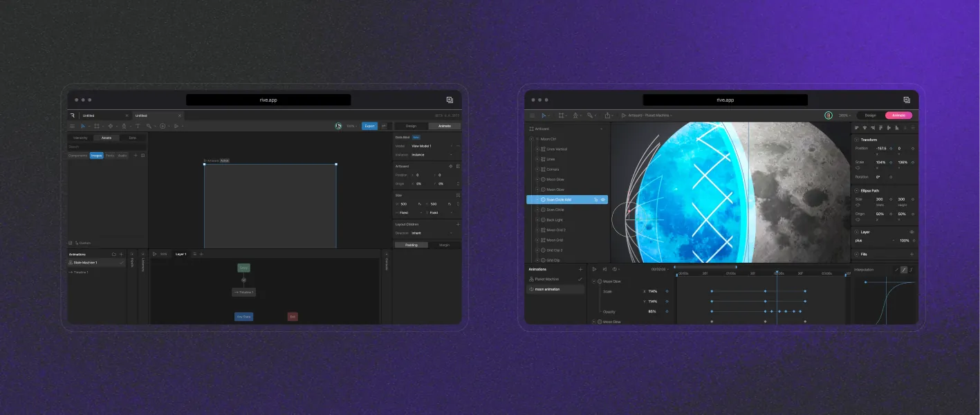Open Model View Model 1 dropdown

[432, 146]
